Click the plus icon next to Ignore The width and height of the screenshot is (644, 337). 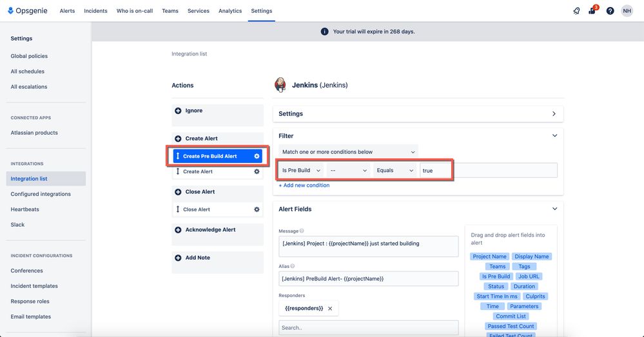point(178,110)
